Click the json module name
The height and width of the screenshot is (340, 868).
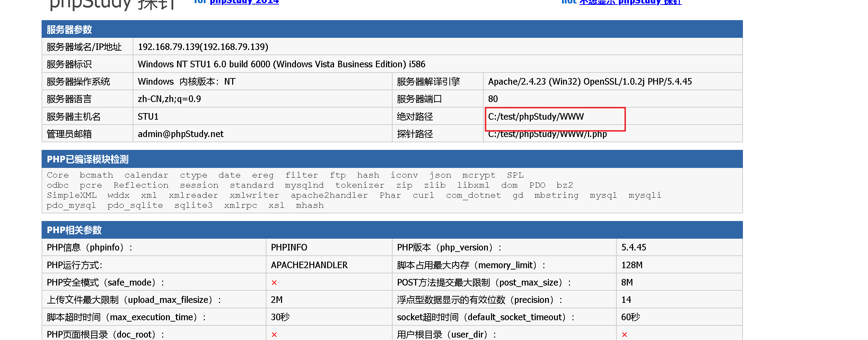tap(440, 176)
